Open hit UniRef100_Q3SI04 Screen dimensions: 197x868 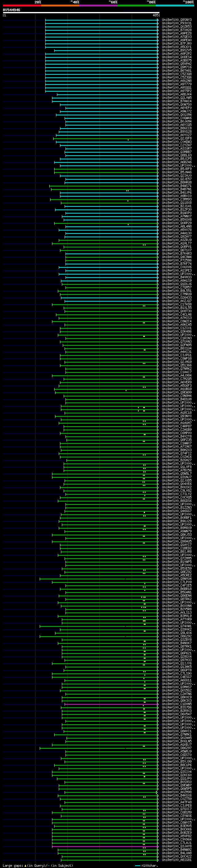pos(177,771)
